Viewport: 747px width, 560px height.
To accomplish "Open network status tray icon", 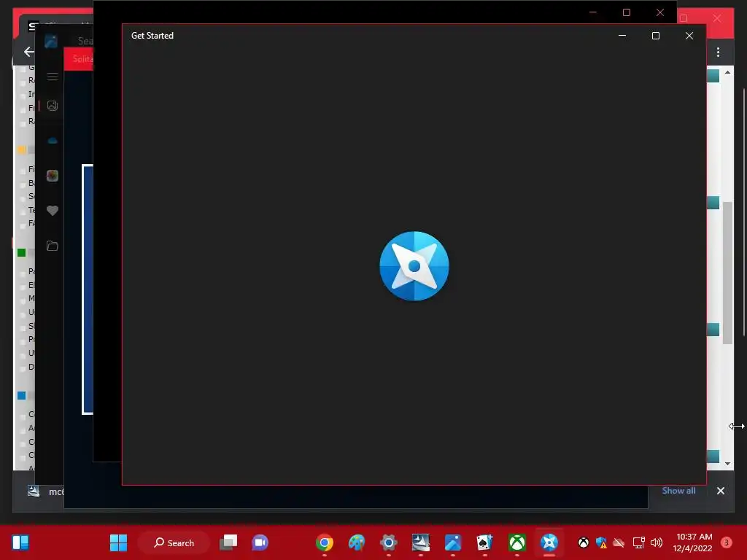I will pyautogui.click(x=638, y=542).
